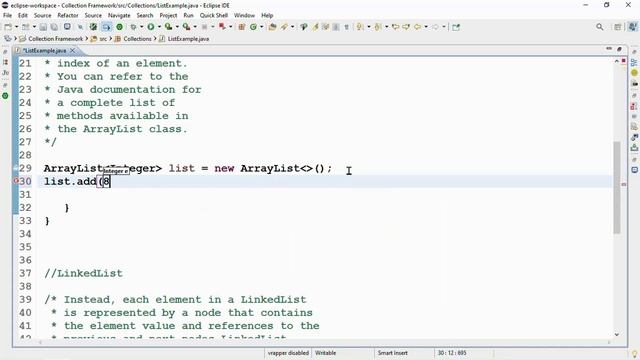The height and width of the screenshot is (360, 640).
Task: Click Collection Framework in the breadcrumb
Action: [x=55, y=39]
